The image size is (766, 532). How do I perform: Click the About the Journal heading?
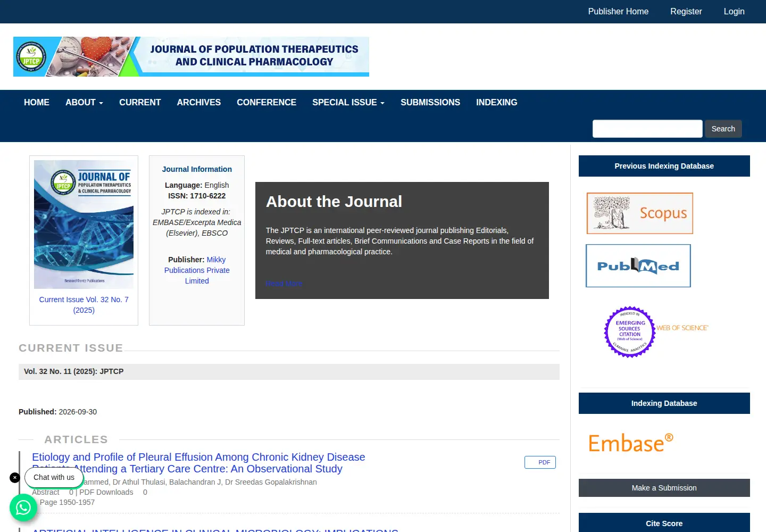pos(334,202)
